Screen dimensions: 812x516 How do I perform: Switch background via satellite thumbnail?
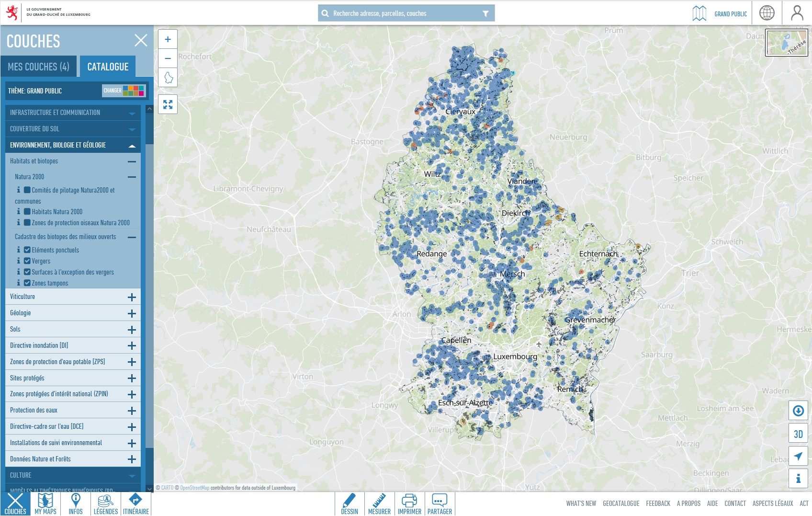tap(787, 43)
